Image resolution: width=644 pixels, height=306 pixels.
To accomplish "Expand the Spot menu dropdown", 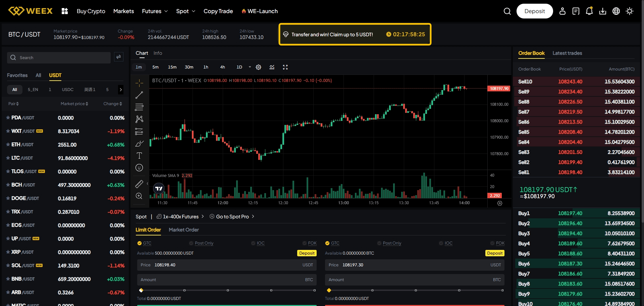I will 185,11.
